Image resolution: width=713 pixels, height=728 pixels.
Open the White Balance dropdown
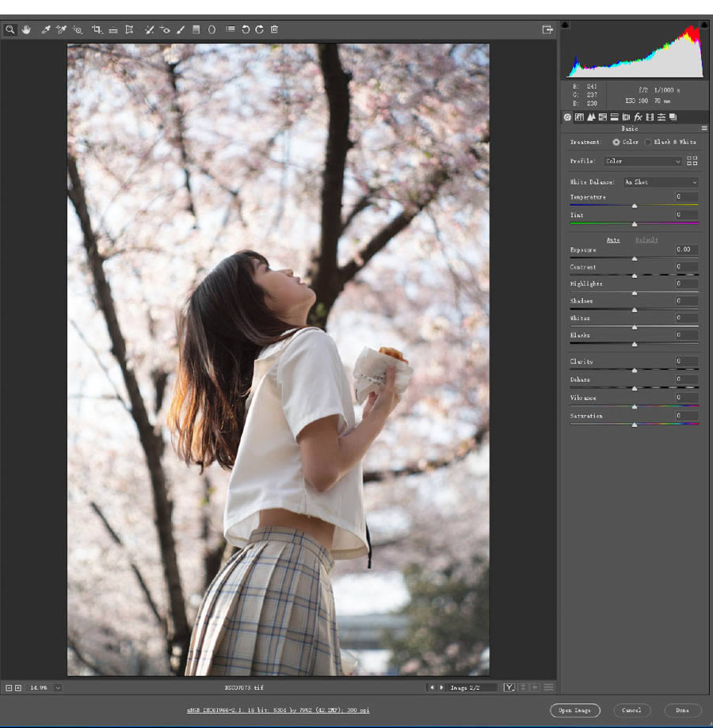pos(661,182)
